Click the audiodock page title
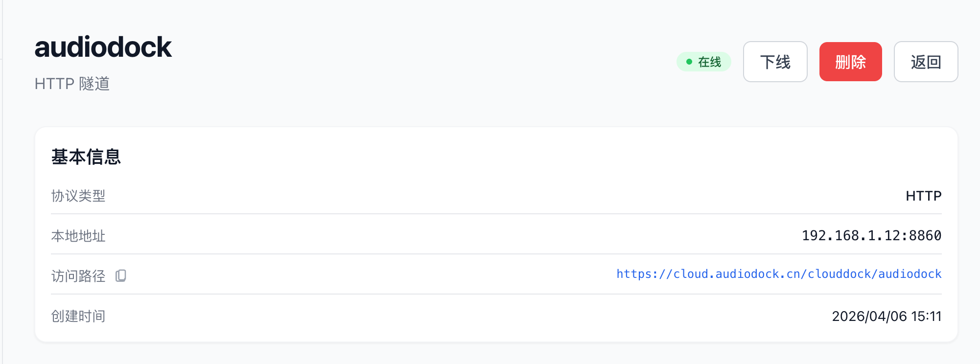This screenshot has width=980, height=364. (x=103, y=47)
